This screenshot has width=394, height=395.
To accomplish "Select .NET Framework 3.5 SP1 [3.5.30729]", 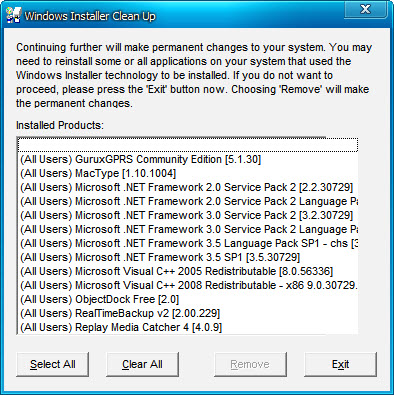I will click(188, 257).
